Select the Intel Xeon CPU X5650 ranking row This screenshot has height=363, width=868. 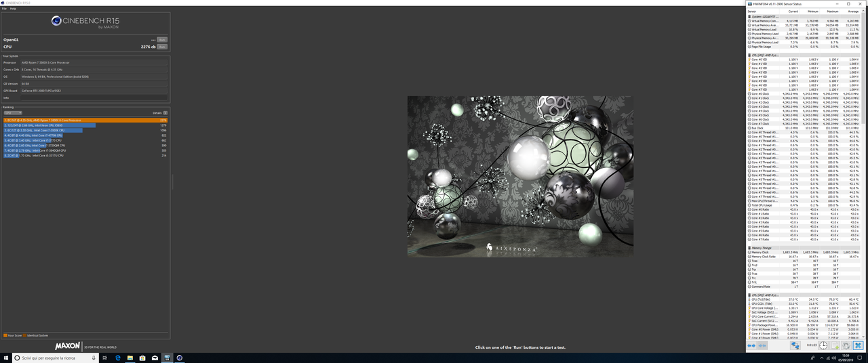tap(85, 125)
